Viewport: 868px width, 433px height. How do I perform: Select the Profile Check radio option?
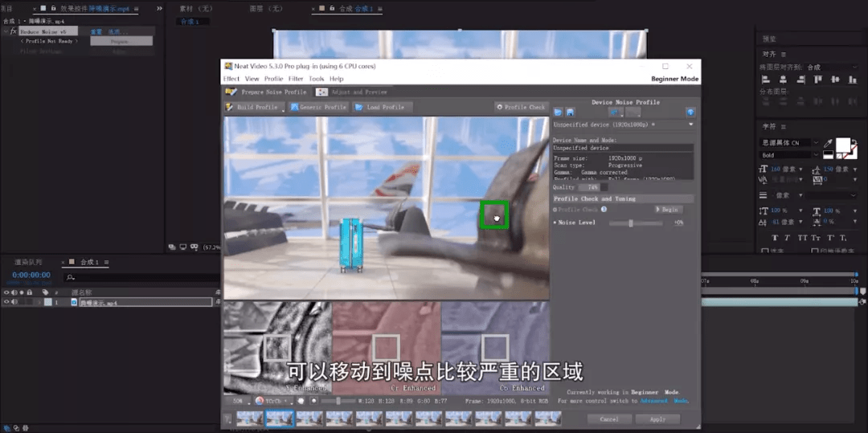(555, 210)
